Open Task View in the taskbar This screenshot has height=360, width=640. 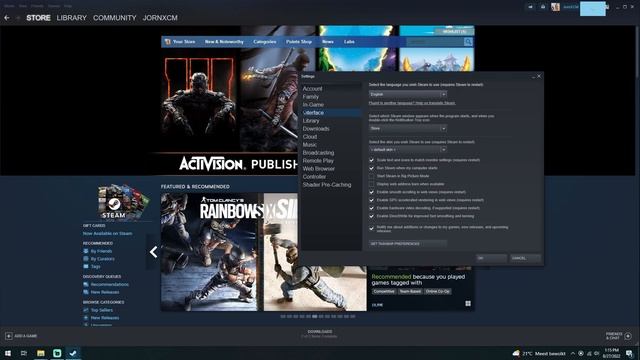pyautogui.click(x=24, y=353)
